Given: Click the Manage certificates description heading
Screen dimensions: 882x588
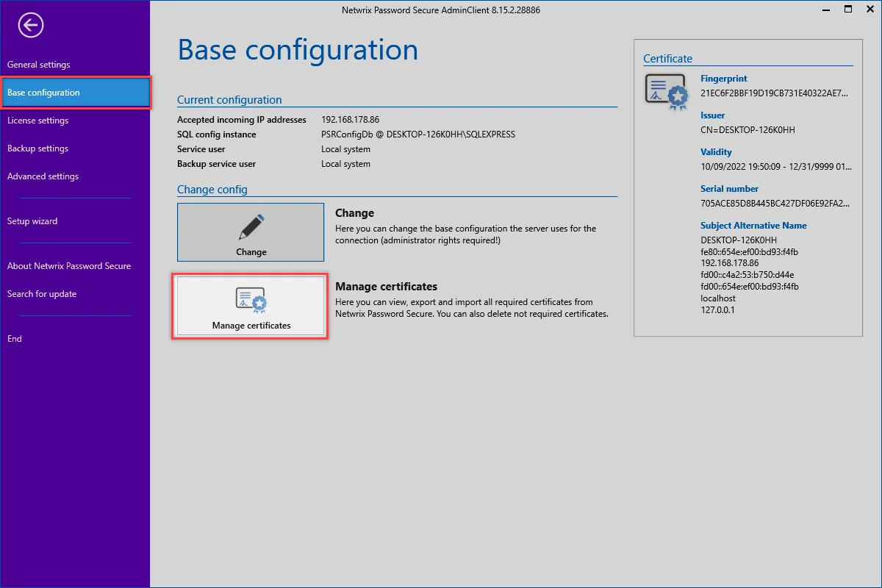Looking at the screenshot, I should (x=387, y=287).
